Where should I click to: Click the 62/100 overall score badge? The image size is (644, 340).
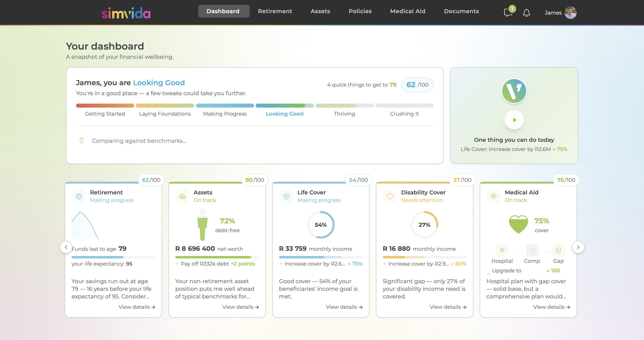pyautogui.click(x=418, y=85)
